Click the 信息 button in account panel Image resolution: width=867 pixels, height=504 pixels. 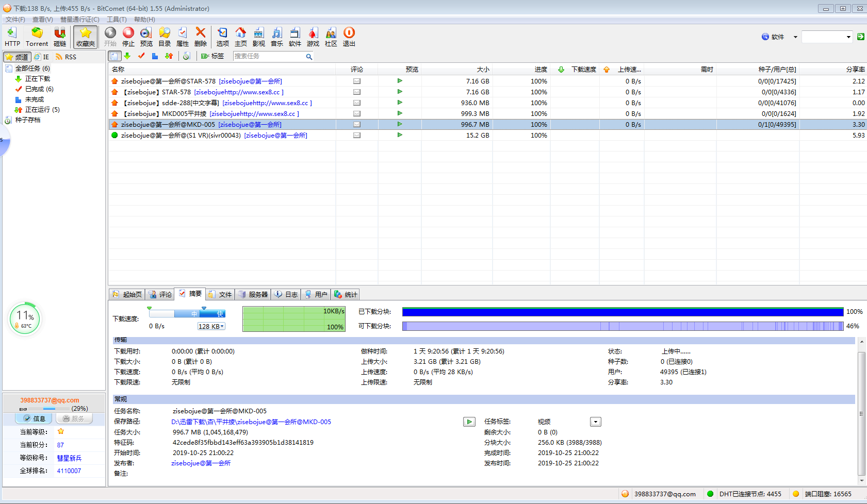pos(34,418)
